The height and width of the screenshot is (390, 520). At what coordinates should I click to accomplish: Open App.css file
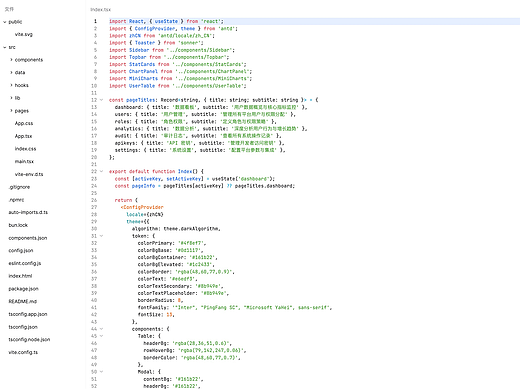coord(24,123)
